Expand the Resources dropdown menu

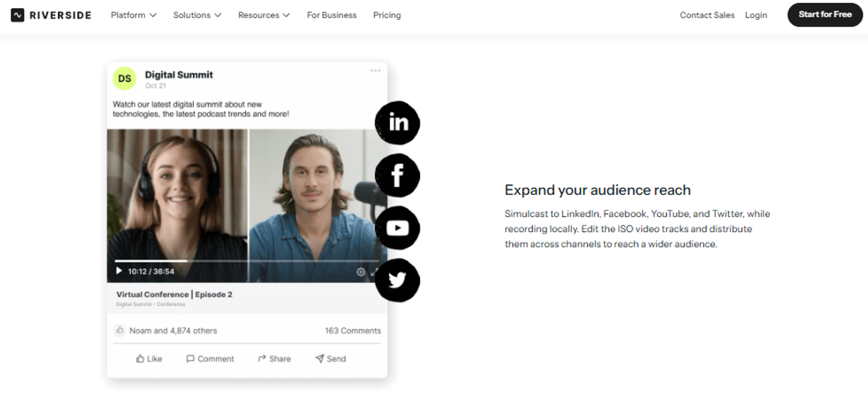coord(264,15)
